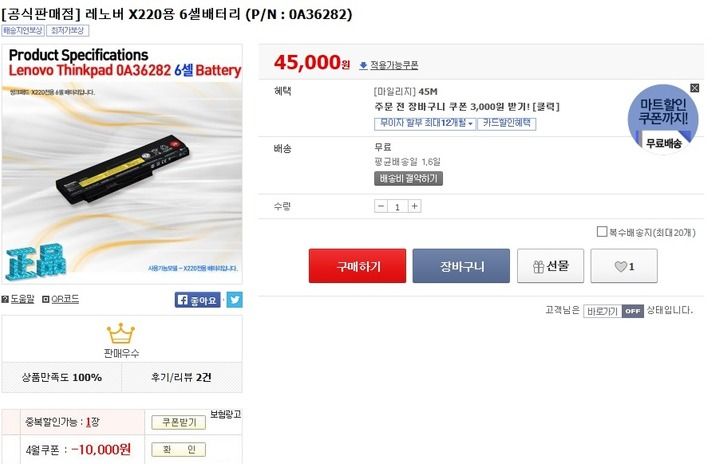Check the 복수배송지 multiple delivery checkbox
Screen dimensions: 720x464
(x=601, y=232)
